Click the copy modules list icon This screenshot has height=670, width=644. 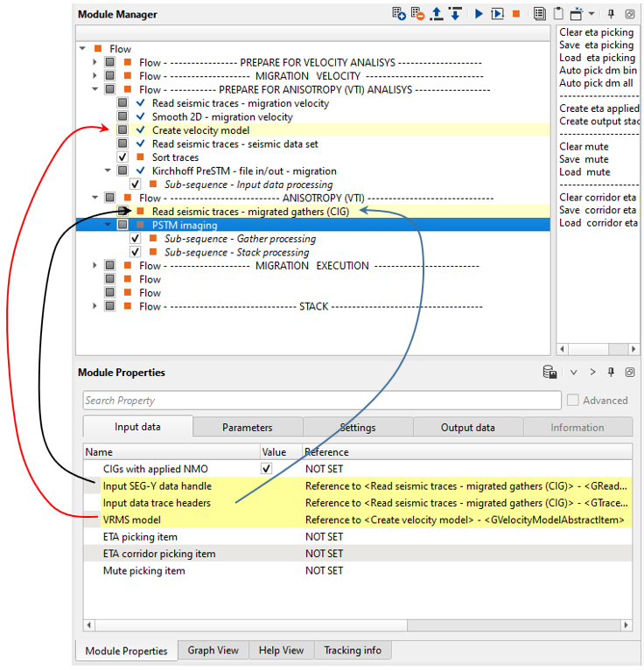click(539, 14)
